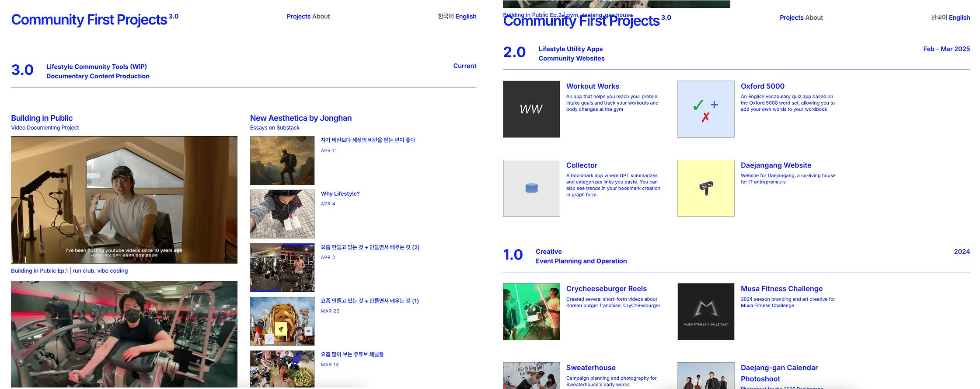This screenshot has height=389, width=980.
Task: Open Workout Works title link
Action: click(593, 86)
